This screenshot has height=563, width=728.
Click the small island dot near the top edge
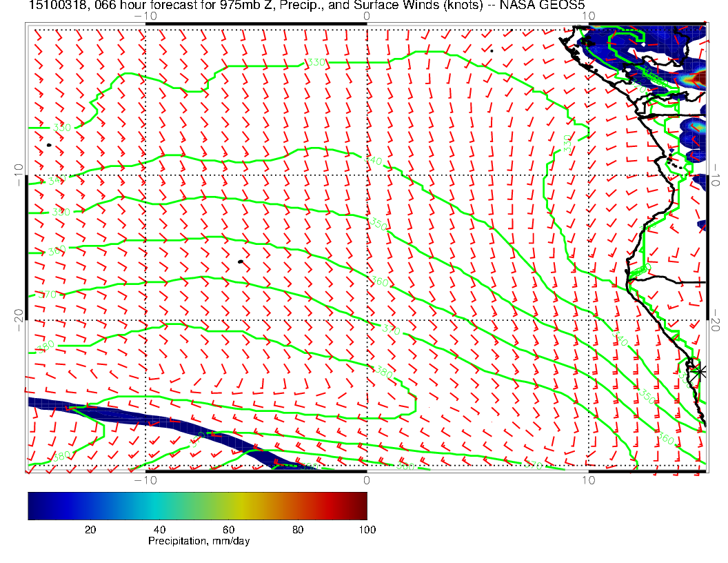(x=492, y=50)
